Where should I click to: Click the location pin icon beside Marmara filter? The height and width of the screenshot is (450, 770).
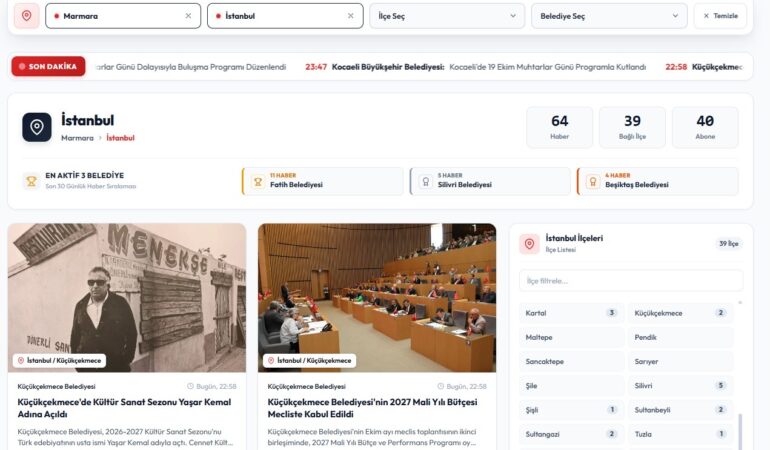click(27, 16)
